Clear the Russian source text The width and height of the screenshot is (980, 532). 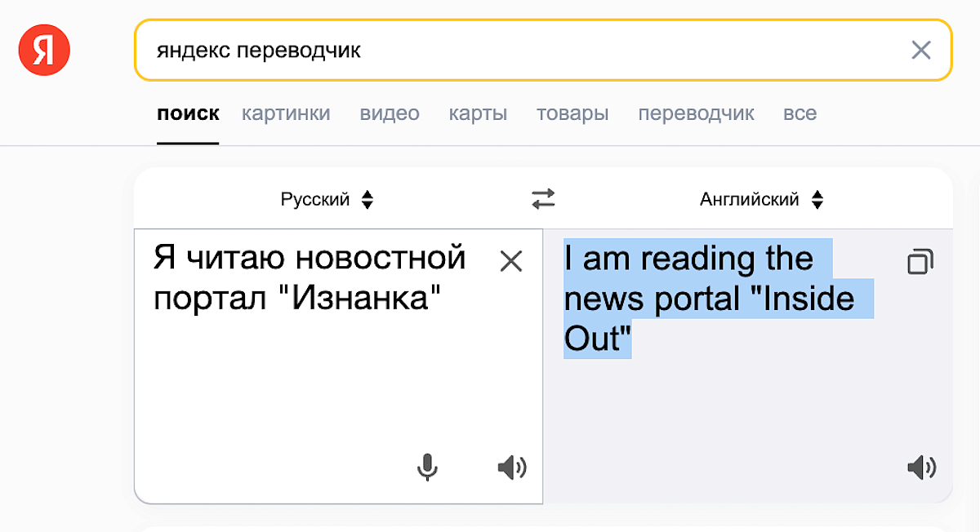510,261
